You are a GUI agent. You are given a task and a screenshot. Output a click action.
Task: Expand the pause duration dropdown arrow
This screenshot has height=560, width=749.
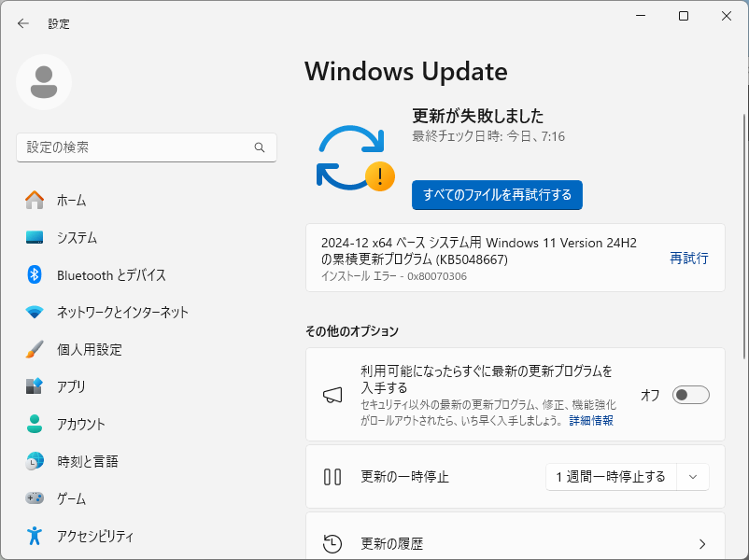click(x=693, y=477)
